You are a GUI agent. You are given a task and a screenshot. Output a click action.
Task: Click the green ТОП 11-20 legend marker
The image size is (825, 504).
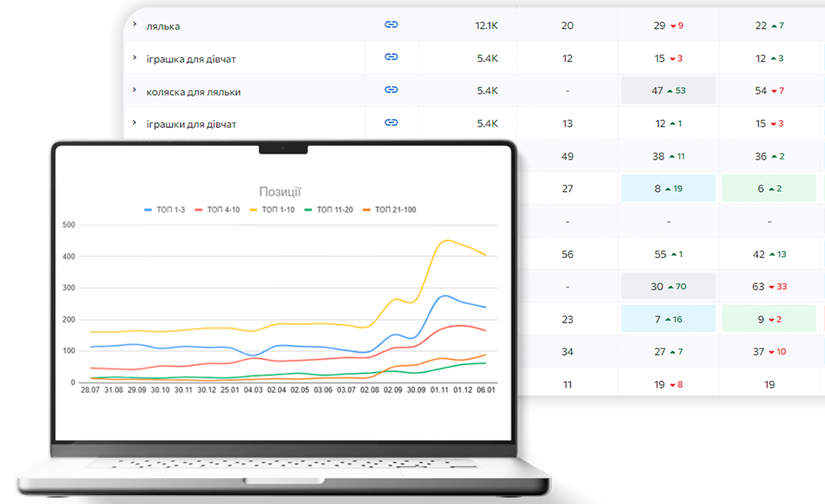point(307,210)
